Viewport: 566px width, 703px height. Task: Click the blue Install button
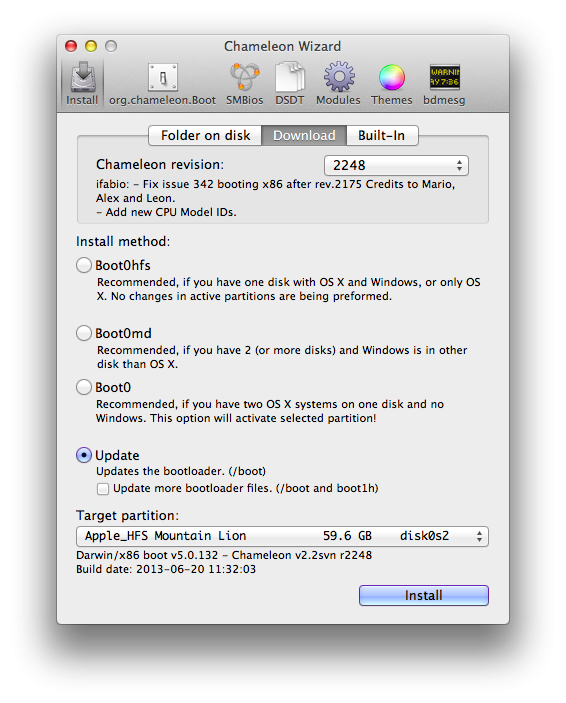pos(424,595)
